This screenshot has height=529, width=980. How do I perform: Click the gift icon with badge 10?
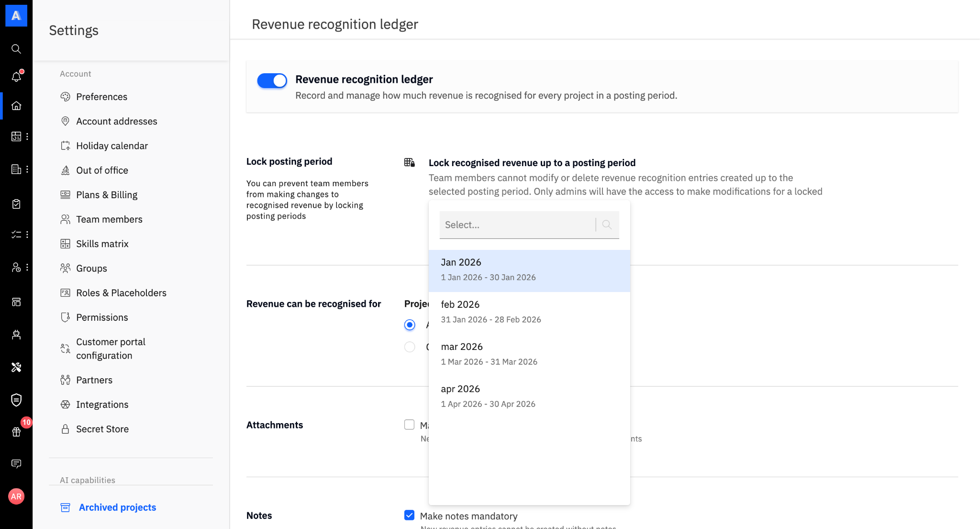[16, 432]
